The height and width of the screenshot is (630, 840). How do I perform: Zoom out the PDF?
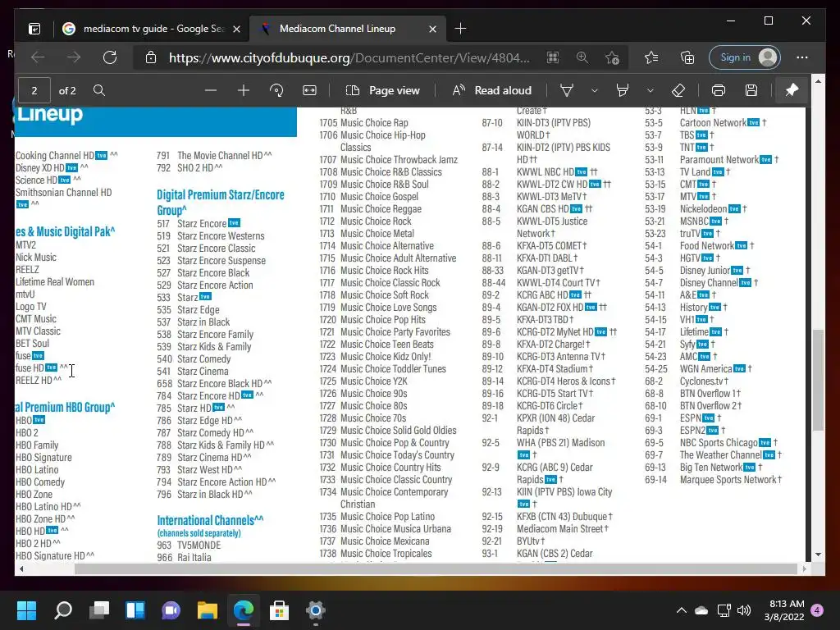211,90
